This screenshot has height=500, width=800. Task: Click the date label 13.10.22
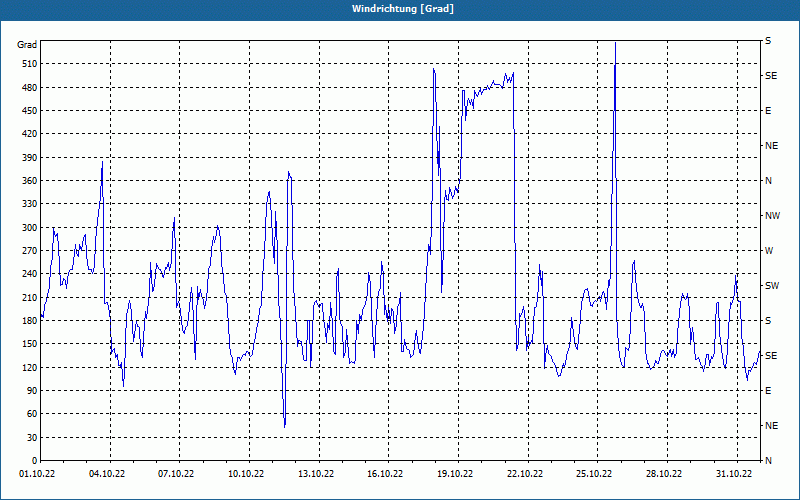pos(316,474)
